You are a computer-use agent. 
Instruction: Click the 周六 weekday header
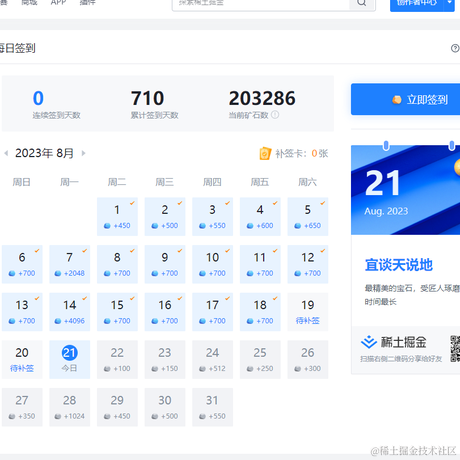[307, 182]
